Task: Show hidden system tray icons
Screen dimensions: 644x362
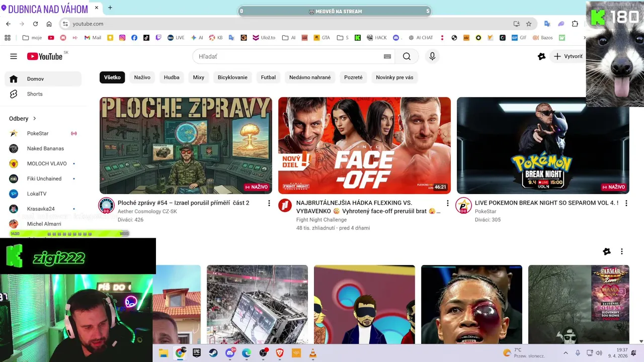Action: [x=566, y=353]
